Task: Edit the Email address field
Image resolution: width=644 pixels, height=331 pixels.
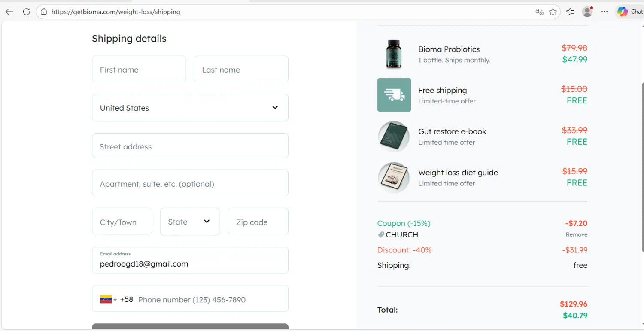Action: pos(190,260)
